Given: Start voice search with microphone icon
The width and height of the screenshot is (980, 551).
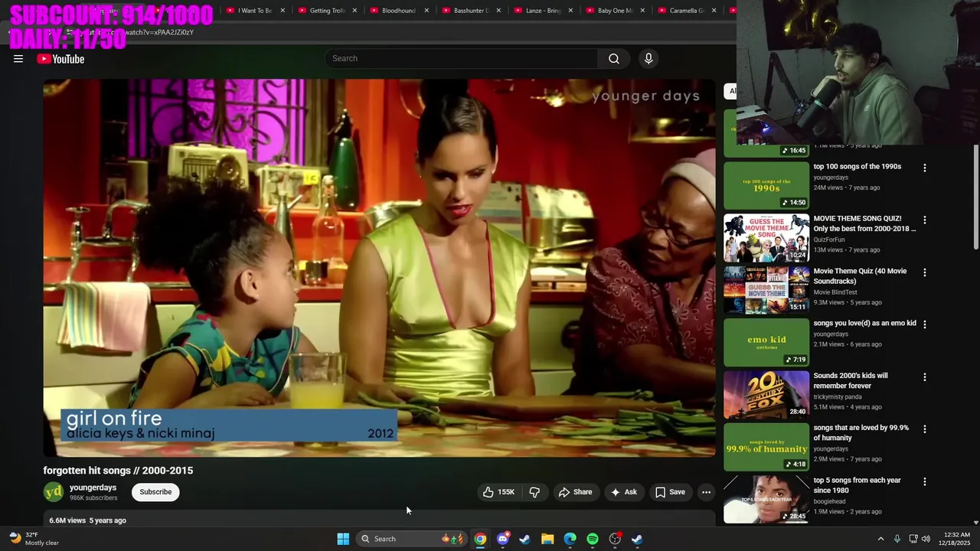Looking at the screenshot, I should point(648,59).
